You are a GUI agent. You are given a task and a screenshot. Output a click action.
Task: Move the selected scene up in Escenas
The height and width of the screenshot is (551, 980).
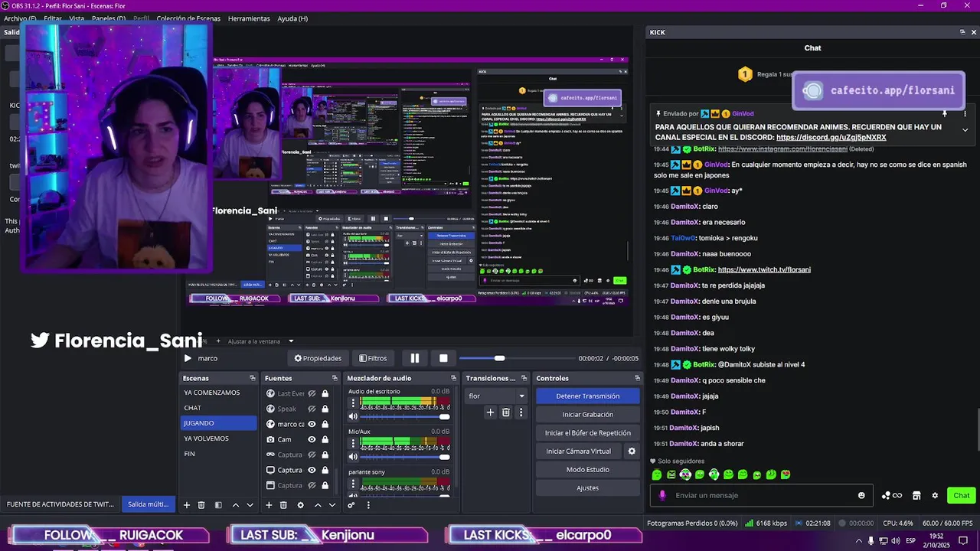[x=235, y=505]
